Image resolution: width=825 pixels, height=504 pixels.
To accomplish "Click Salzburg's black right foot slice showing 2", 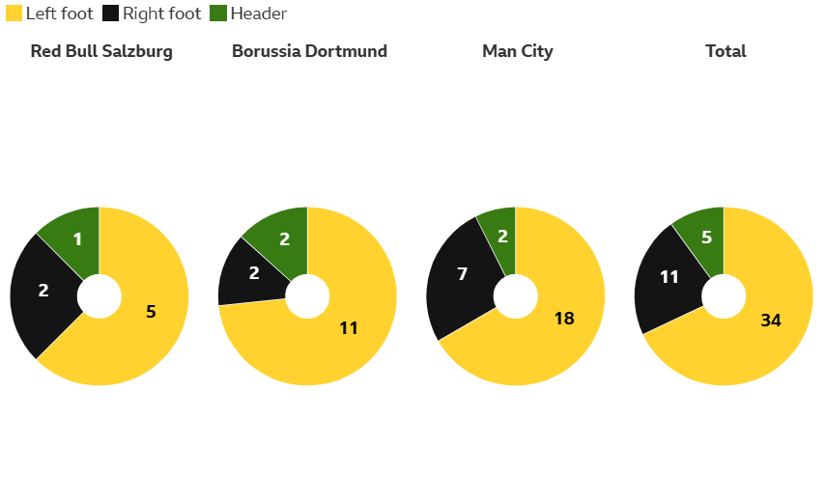I will coord(43,290).
